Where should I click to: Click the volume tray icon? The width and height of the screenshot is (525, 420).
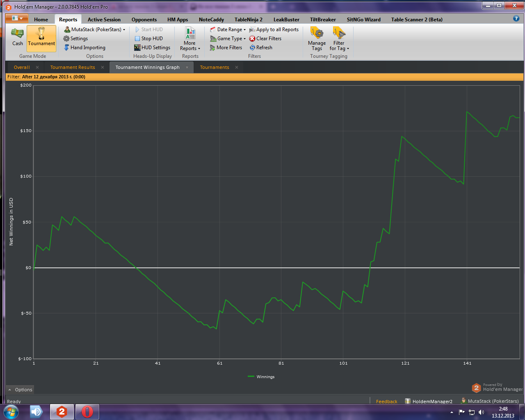(x=481, y=412)
